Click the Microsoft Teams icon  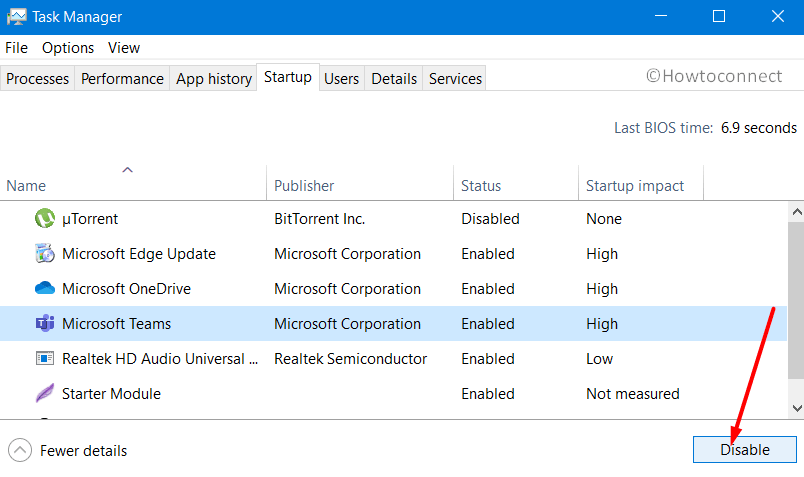pos(45,323)
